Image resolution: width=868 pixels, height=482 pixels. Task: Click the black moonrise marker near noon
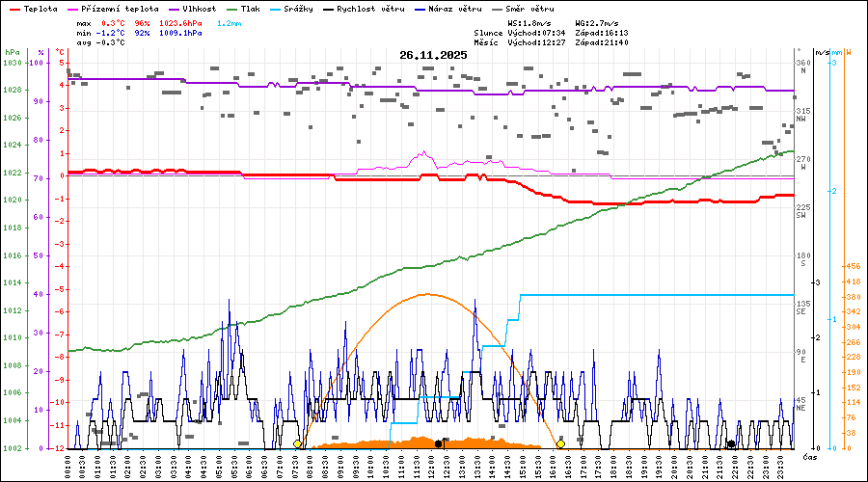click(x=439, y=443)
